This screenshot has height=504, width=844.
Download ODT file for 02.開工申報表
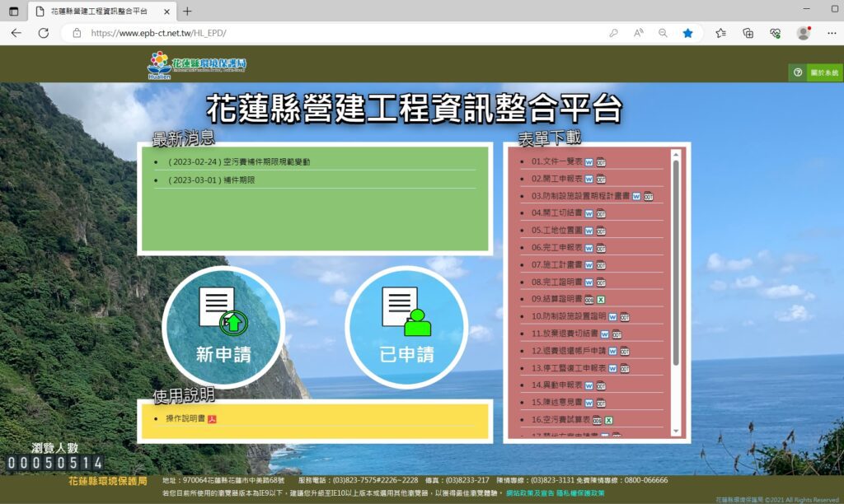(601, 179)
